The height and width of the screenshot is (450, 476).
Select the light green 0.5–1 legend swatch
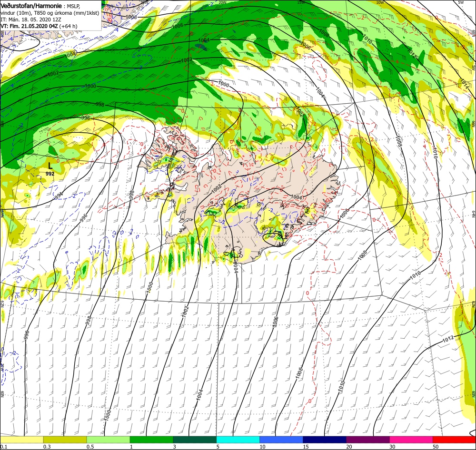tap(108, 440)
